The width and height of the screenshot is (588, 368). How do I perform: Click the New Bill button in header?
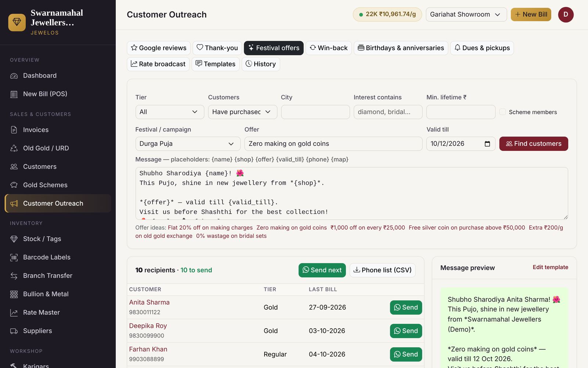click(x=531, y=14)
